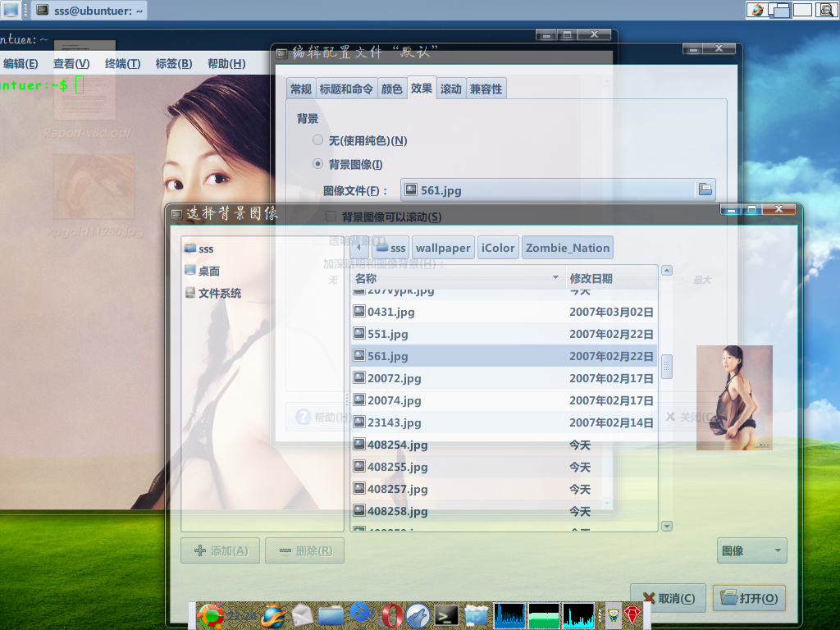Open the terminal's 标签(B) menu
This screenshot has width=840, height=630.
click(174, 64)
